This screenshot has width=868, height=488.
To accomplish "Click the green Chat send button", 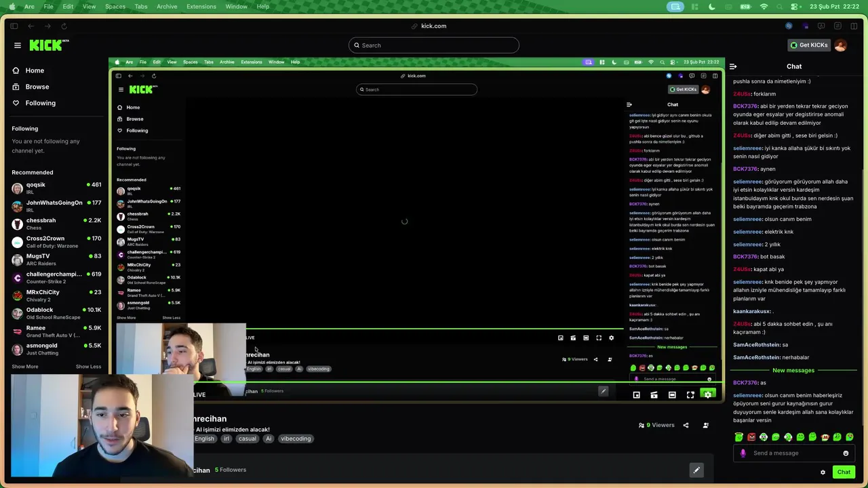I will click(x=844, y=472).
